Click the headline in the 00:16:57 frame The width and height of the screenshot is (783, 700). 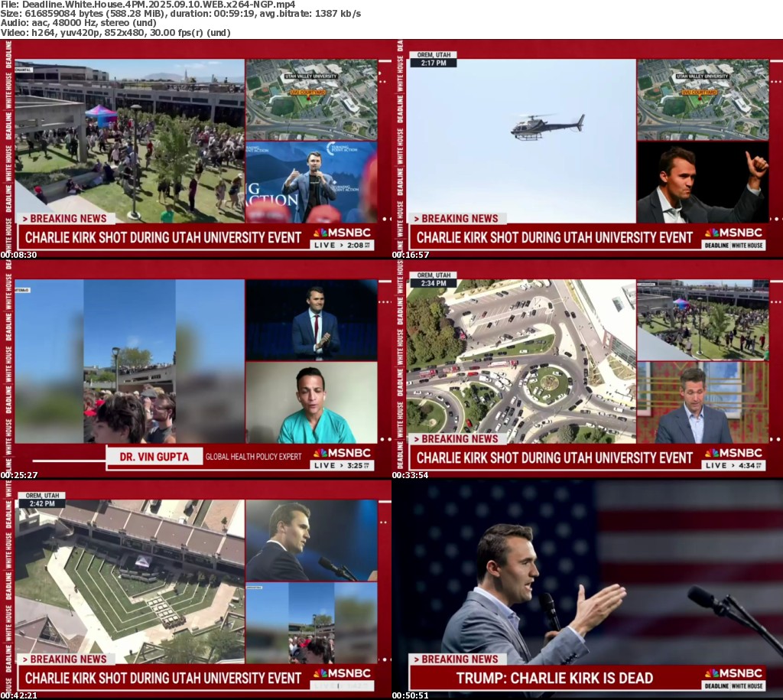pos(554,237)
